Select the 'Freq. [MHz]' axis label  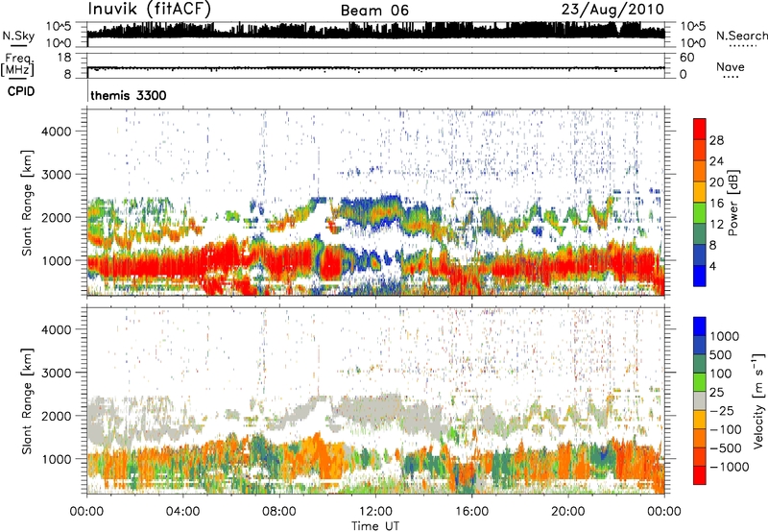[17, 65]
